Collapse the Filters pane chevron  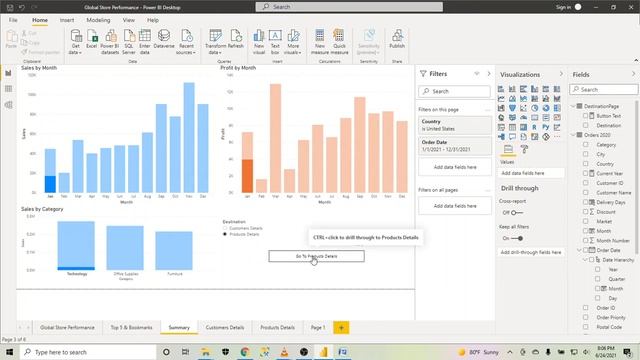tap(489, 74)
